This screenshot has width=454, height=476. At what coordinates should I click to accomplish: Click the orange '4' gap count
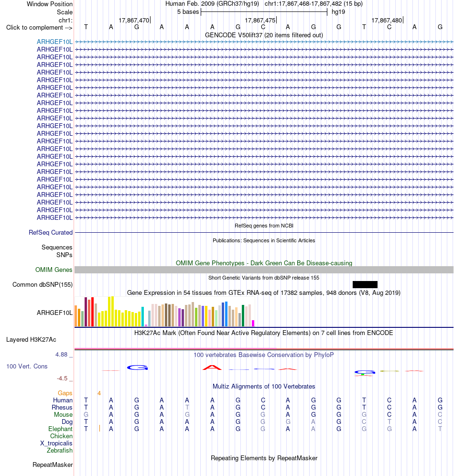coord(99,393)
